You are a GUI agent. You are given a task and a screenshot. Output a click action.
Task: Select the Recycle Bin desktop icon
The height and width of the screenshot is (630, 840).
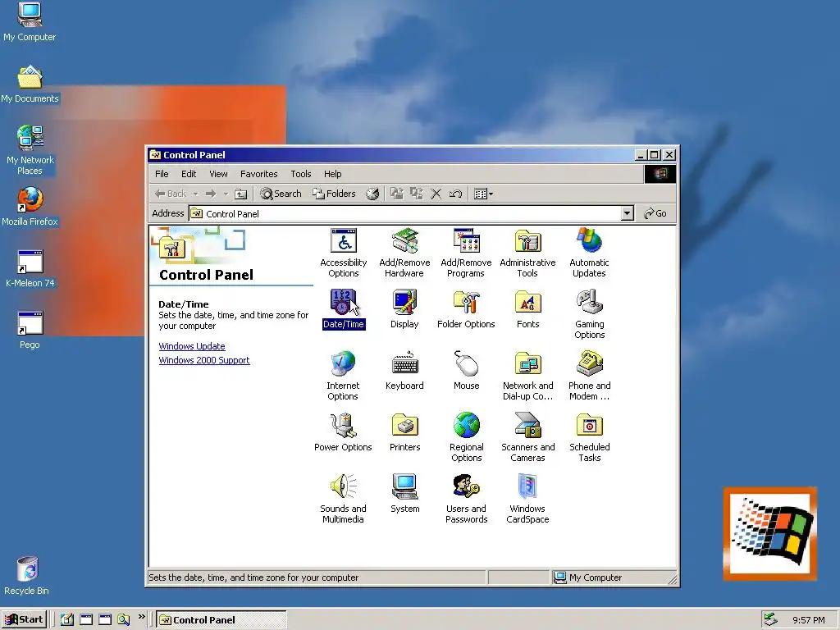pos(27,576)
